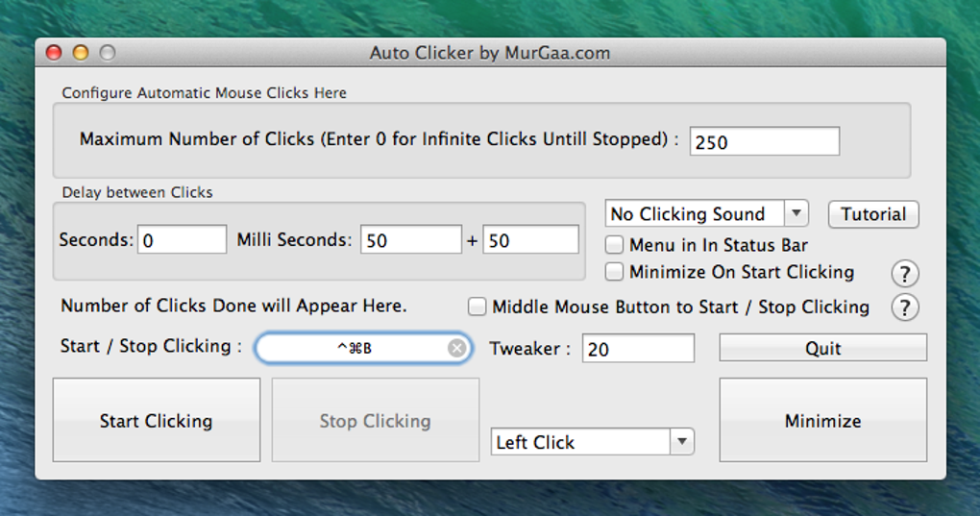The width and height of the screenshot is (980, 516).
Task: Minimize window using yellow title bar button
Action: pyautogui.click(x=81, y=53)
